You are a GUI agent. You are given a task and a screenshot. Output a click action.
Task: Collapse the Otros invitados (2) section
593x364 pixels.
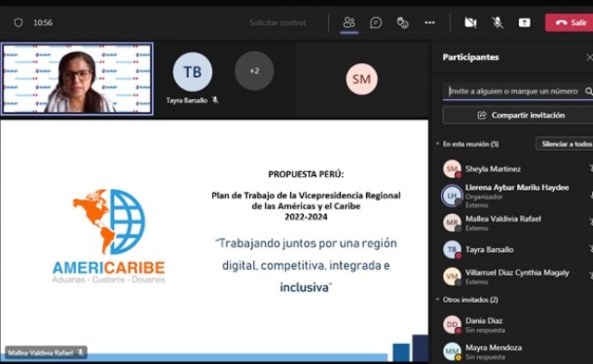point(437,300)
